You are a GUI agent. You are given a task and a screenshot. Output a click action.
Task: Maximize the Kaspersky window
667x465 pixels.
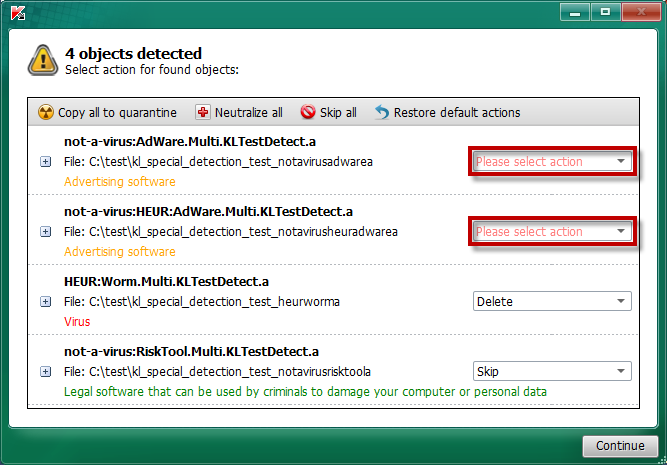click(x=605, y=12)
